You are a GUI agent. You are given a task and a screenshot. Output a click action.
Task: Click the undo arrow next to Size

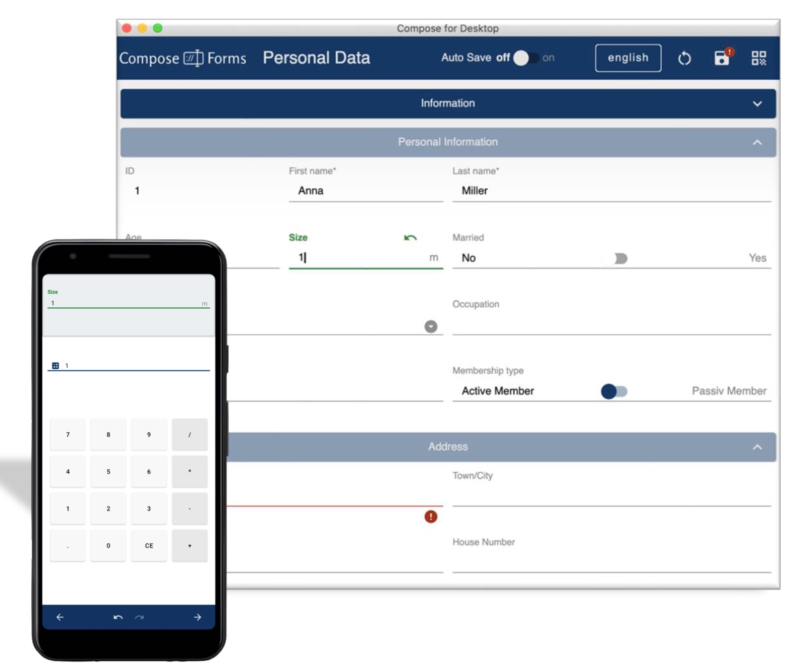point(410,238)
